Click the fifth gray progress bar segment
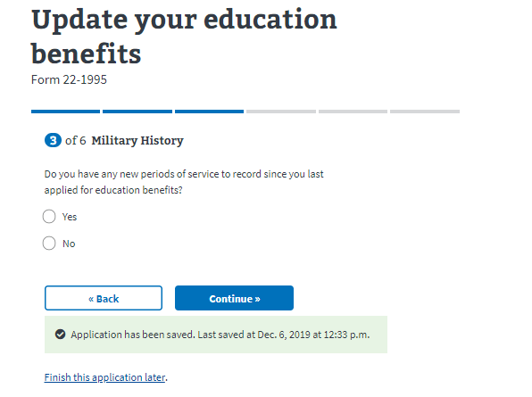The image size is (532, 397). pos(353,112)
